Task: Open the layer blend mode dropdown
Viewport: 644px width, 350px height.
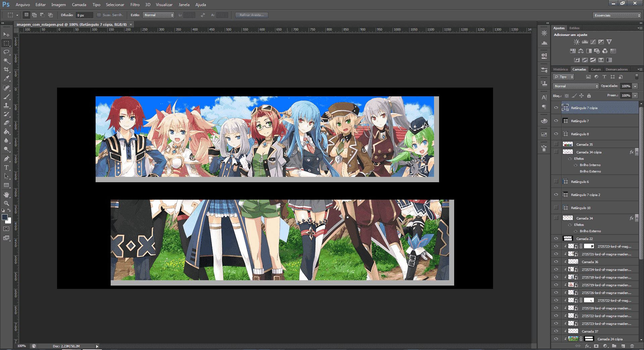Action: pyautogui.click(x=576, y=86)
